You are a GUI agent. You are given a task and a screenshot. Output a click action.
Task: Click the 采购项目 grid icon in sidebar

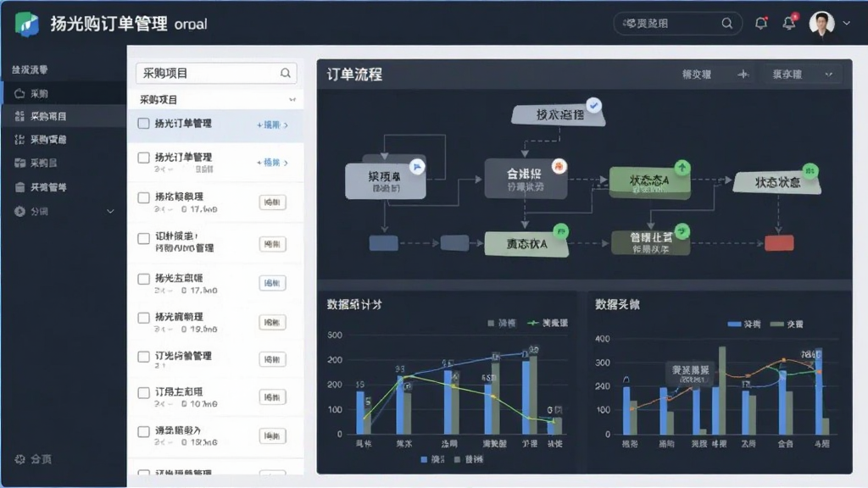[19, 116]
